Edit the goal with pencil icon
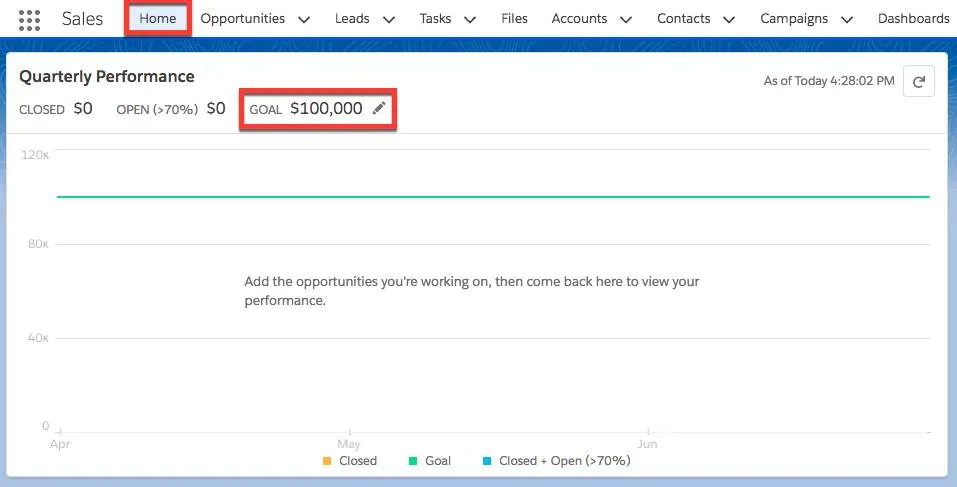The height and width of the screenshot is (487, 957). (379, 109)
